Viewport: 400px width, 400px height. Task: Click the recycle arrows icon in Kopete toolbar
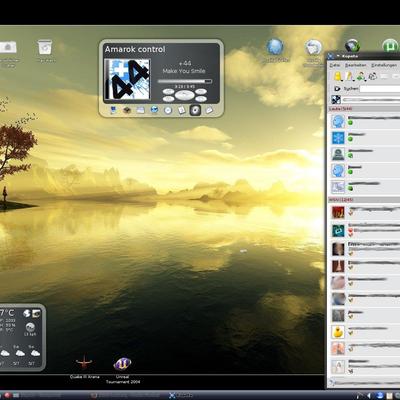point(373,77)
